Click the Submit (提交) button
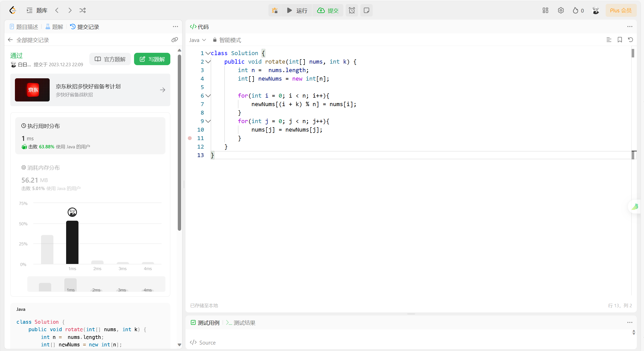Viewport: 644px width, 351px height. pos(329,10)
